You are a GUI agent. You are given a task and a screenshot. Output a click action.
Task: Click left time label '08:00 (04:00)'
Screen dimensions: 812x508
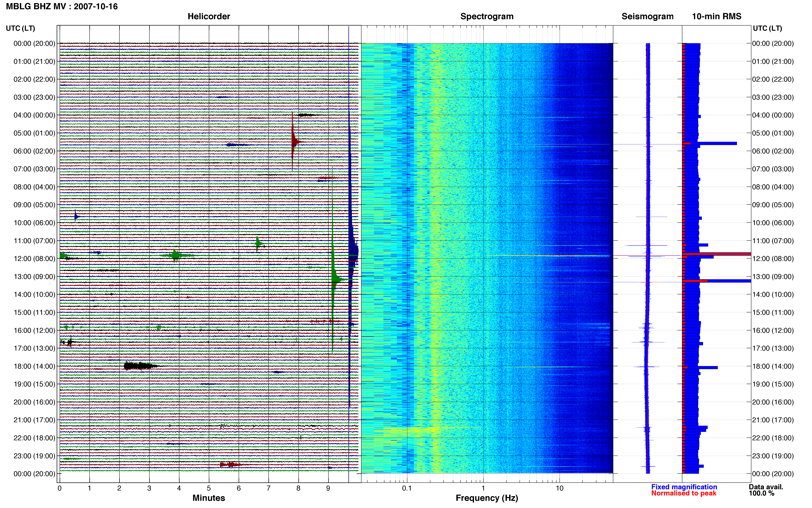34,187
